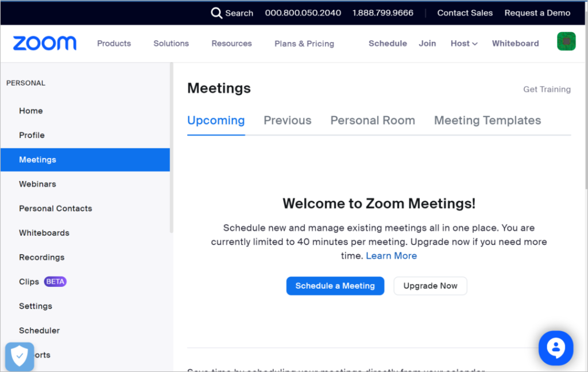588x372 pixels.
Task: Open Whiteboard from the top navigation
Action: coord(515,44)
